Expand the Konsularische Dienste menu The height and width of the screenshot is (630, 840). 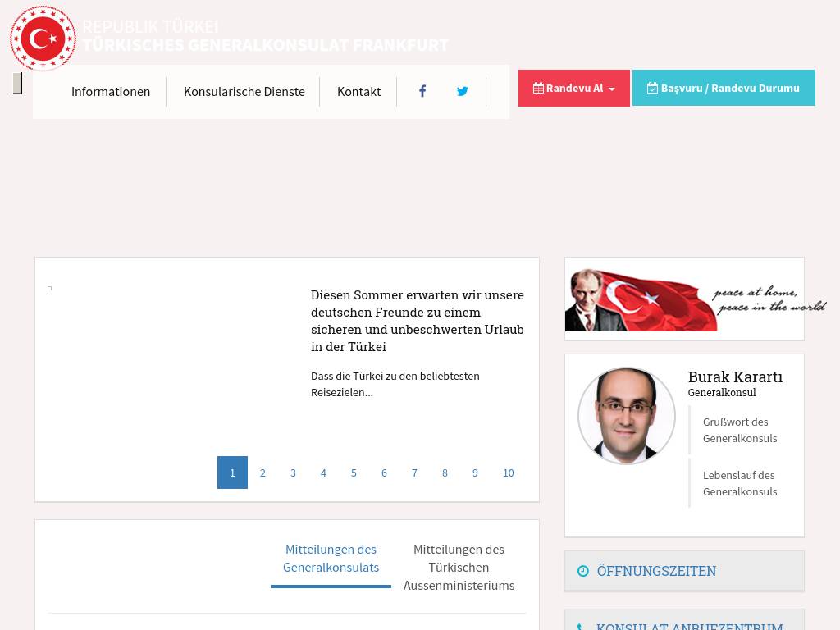(x=244, y=91)
